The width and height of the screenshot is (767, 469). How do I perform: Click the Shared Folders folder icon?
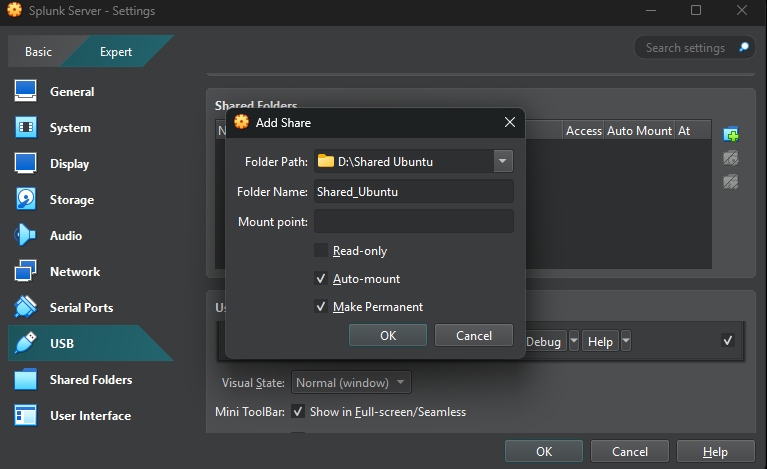(25, 380)
